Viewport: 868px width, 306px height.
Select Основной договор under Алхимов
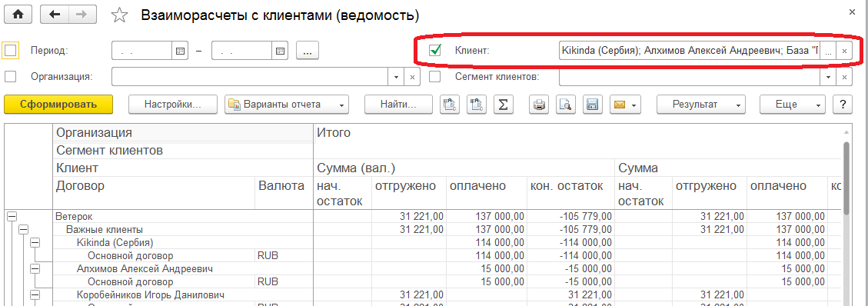click(x=155, y=281)
